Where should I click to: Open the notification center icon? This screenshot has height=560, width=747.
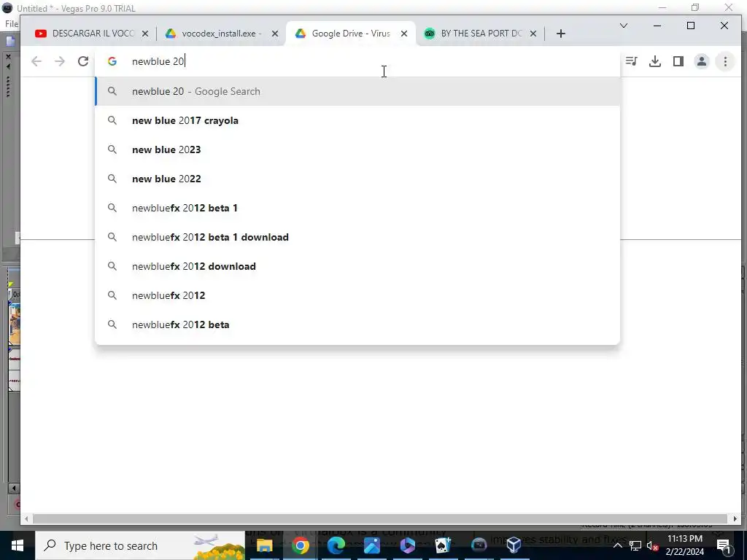(x=723, y=545)
